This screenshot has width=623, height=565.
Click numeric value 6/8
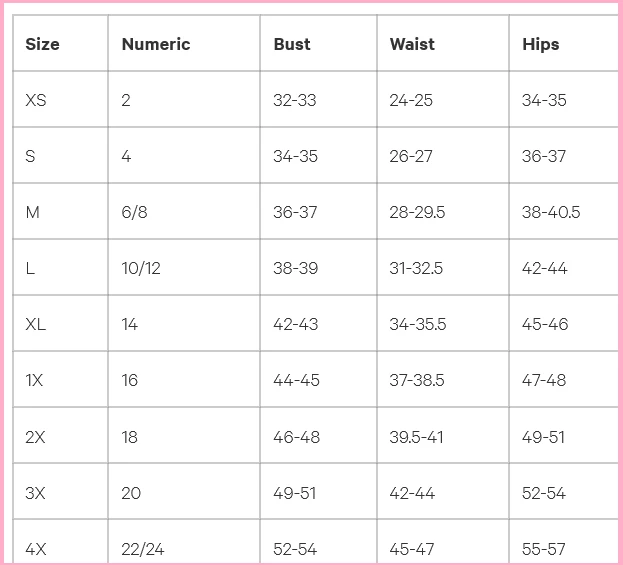coord(134,212)
